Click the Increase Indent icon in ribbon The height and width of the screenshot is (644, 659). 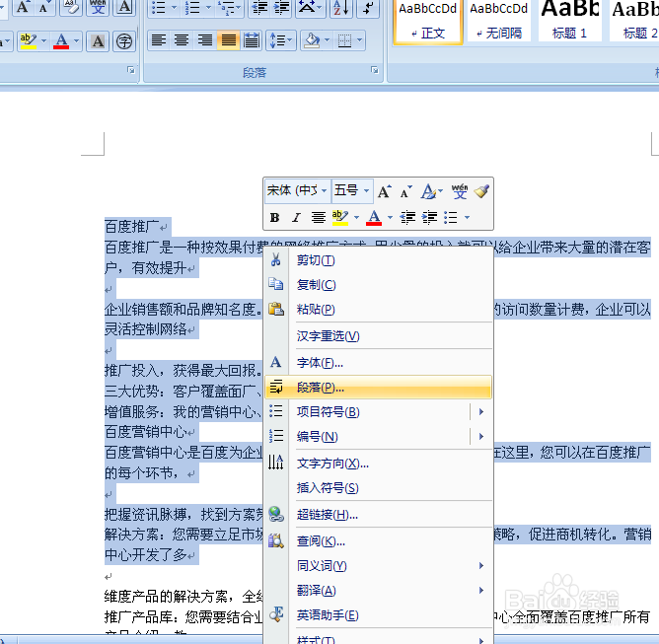coord(281,8)
